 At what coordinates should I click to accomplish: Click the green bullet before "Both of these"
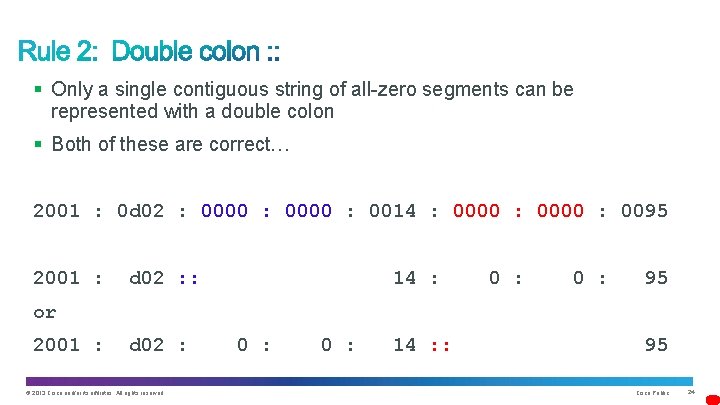pos(38,145)
